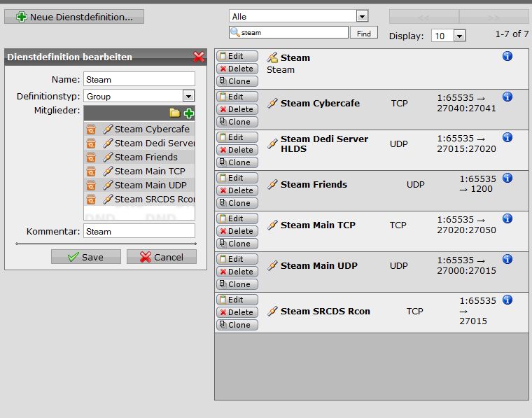This screenshot has height=418, width=532.
Task: Clone the Steam Dedi Server HLDS service
Action: point(237,162)
